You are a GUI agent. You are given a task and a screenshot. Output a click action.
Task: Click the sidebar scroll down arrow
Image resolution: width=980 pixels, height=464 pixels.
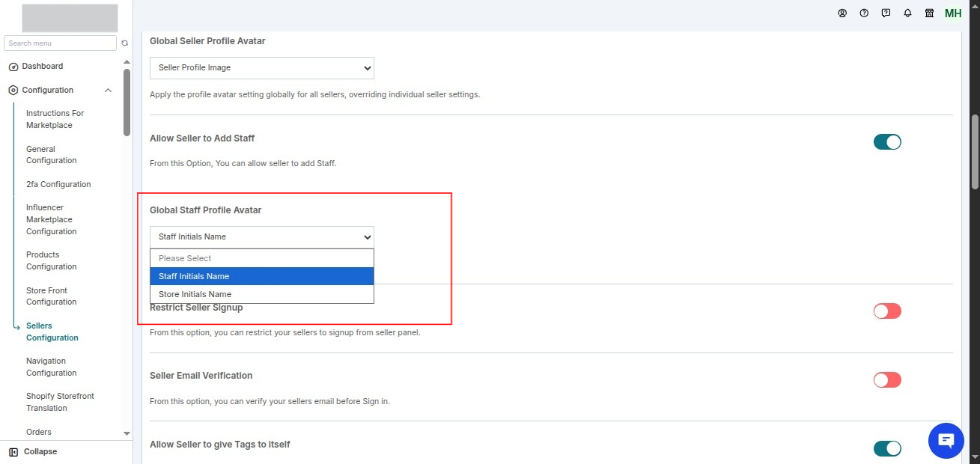(x=127, y=433)
